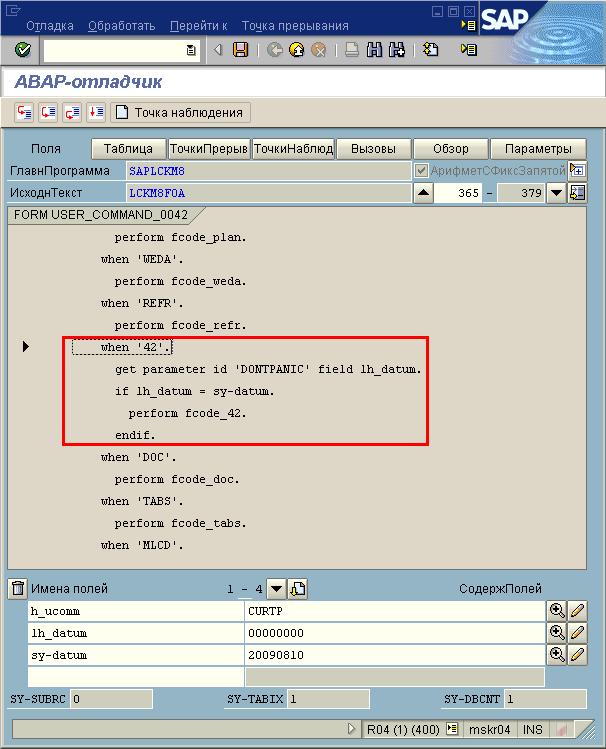Click the current line arrow marker
This screenshot has height=749, width=606.
[x=26, y=346]
